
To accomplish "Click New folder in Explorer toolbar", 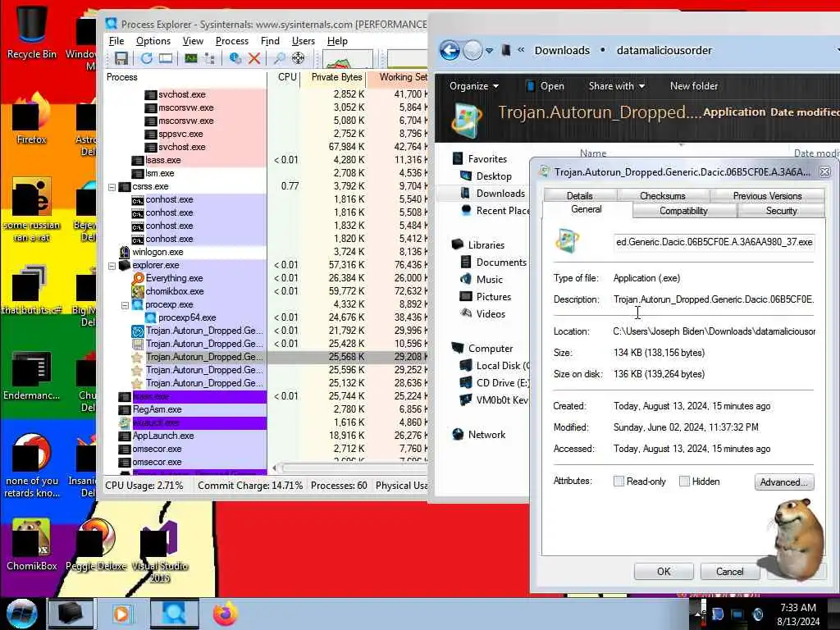I will pyautogui.click(x=694, y=86).
